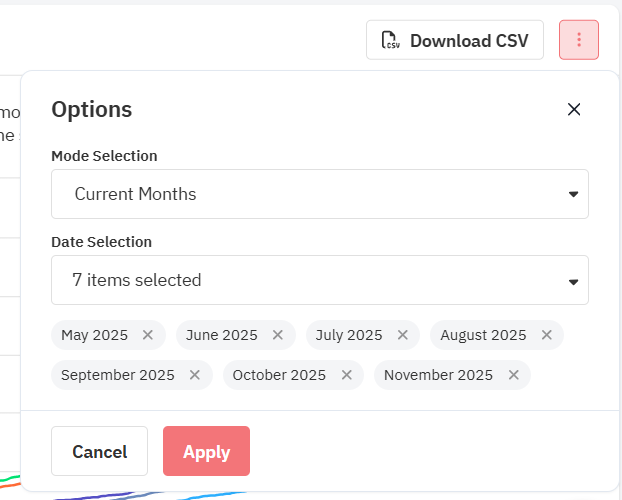
Task: Click the May 2025 chip label
Action: pos(94,335)
